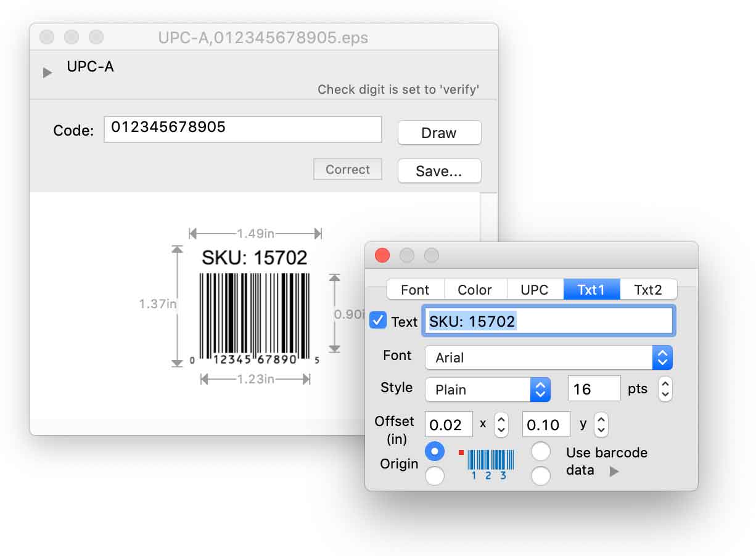Screen dimensions: 756x556
Task: Click the Save... button
Action: point(439,171)
